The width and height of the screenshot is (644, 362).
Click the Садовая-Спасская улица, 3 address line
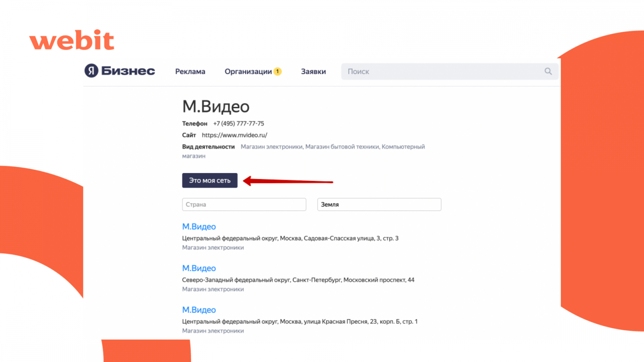pos(290,238)
